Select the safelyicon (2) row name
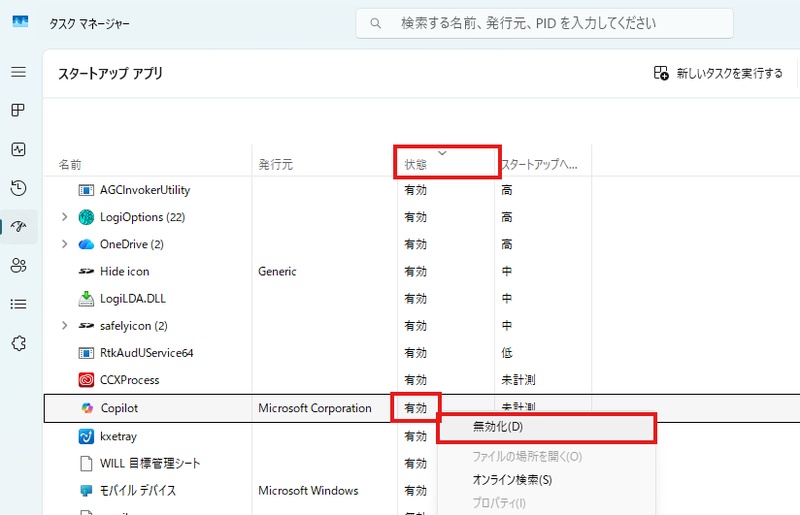 [x=134, y=326]
